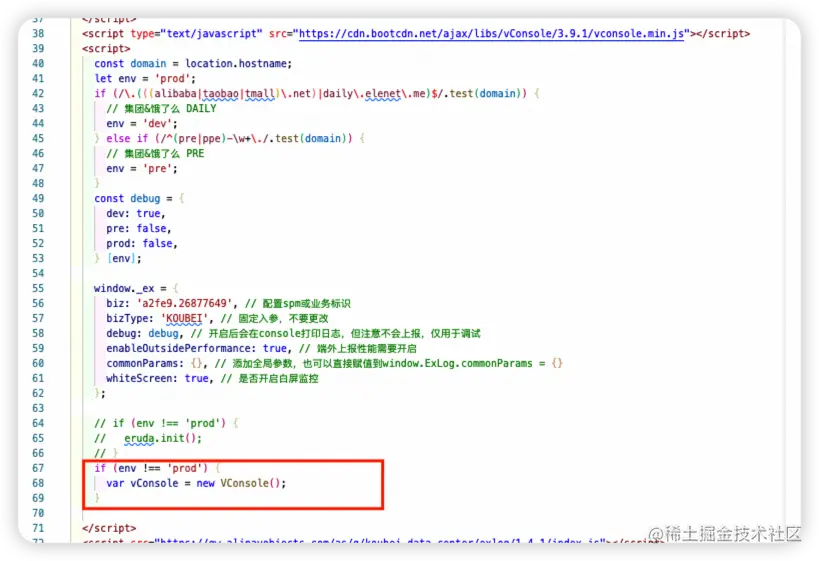The image size is (819, 561).
Task: Click the 'debug: debug,' property
Action: (145, 334)
